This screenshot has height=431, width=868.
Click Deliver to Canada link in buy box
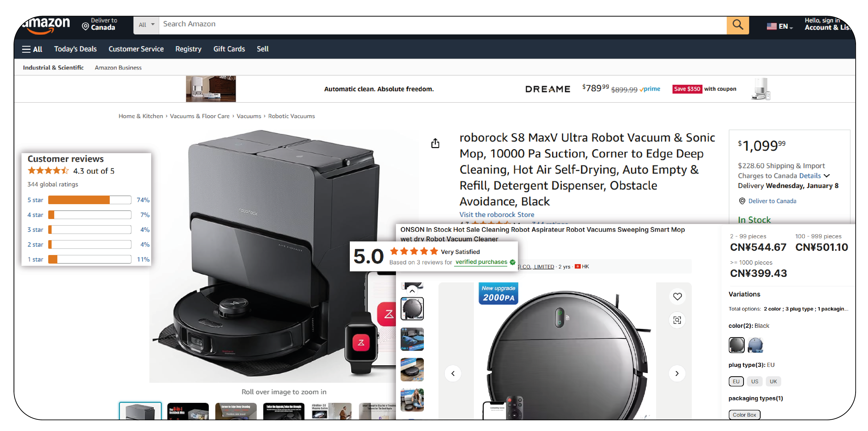772,201
